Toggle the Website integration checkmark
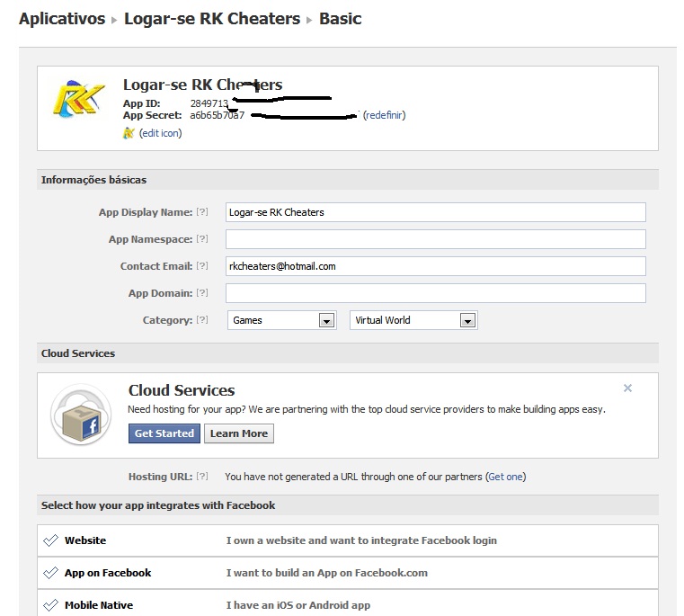 tap(50, 540)
